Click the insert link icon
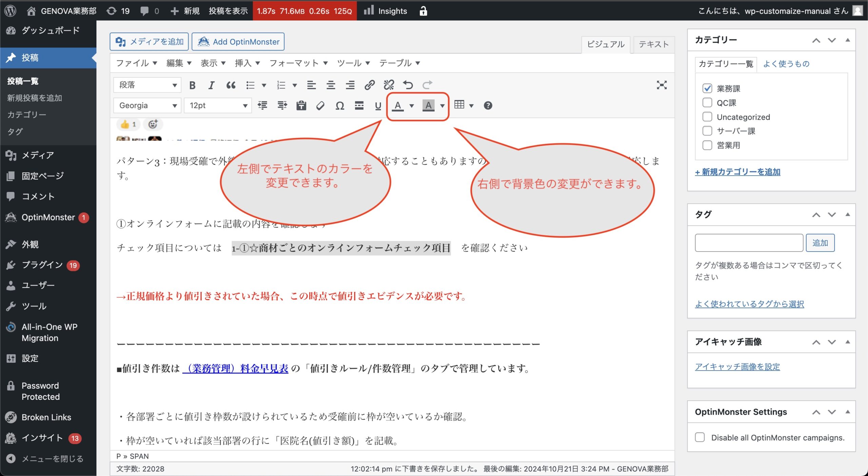 [369, 85]
